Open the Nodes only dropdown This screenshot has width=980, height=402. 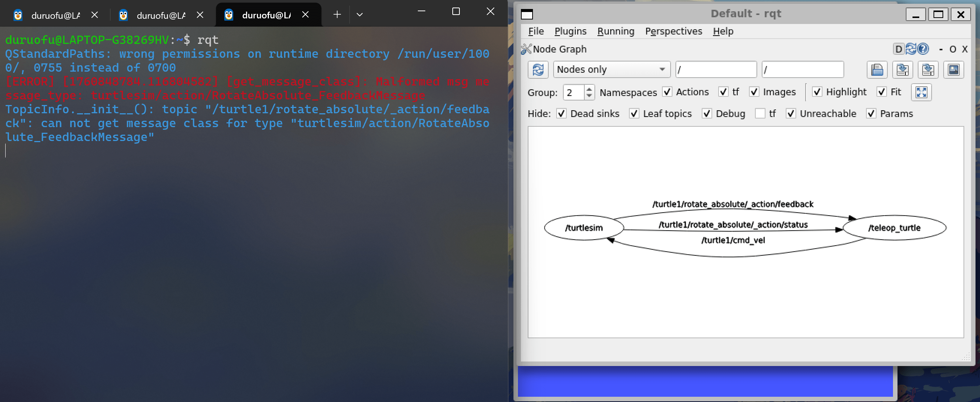[611, 70]
